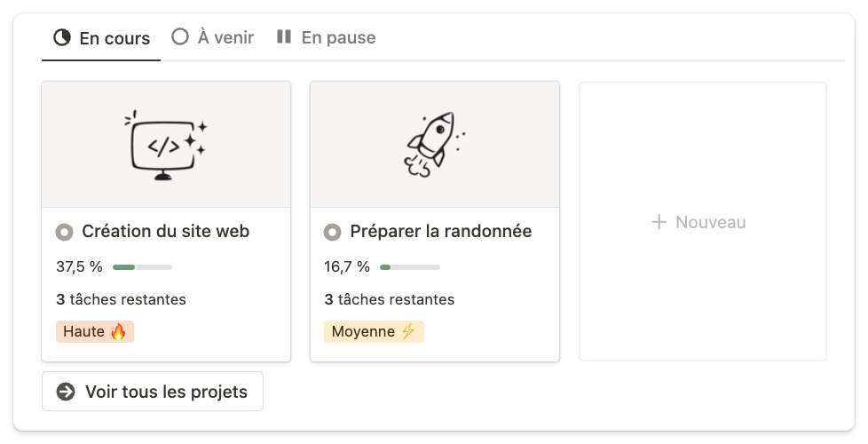Click the rocket cover icon
Viewport: 868px width, 444px height.
434,145
